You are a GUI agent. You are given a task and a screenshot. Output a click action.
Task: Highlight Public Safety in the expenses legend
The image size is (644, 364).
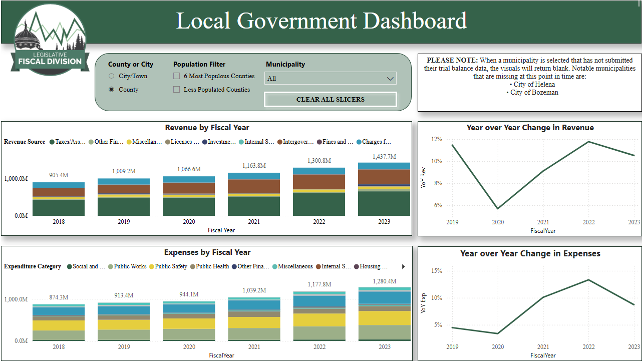[x=172, y=267]
